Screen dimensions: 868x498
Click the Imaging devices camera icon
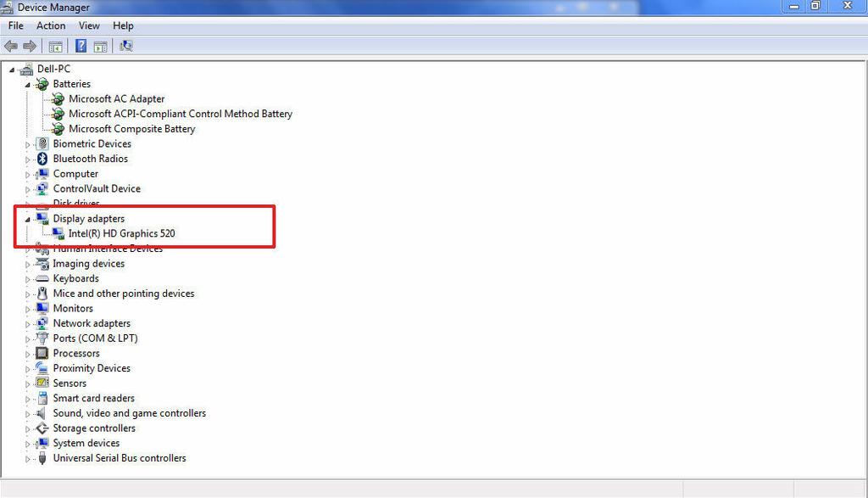[x=42, y=264]
